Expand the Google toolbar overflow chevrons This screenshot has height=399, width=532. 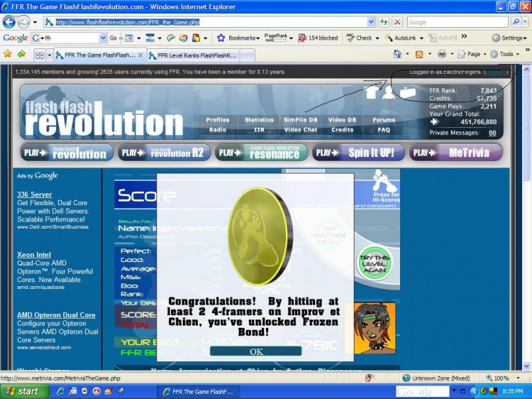[x=464, y=37]
